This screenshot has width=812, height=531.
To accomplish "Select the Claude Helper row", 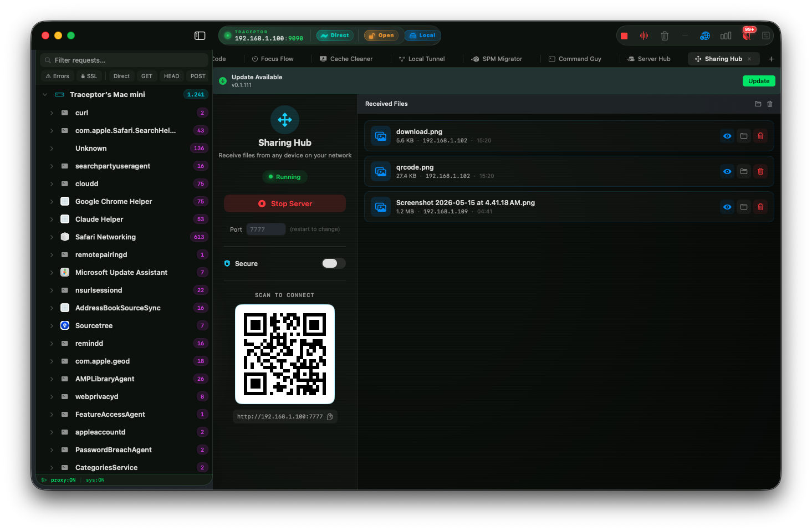I will (124, 219).
